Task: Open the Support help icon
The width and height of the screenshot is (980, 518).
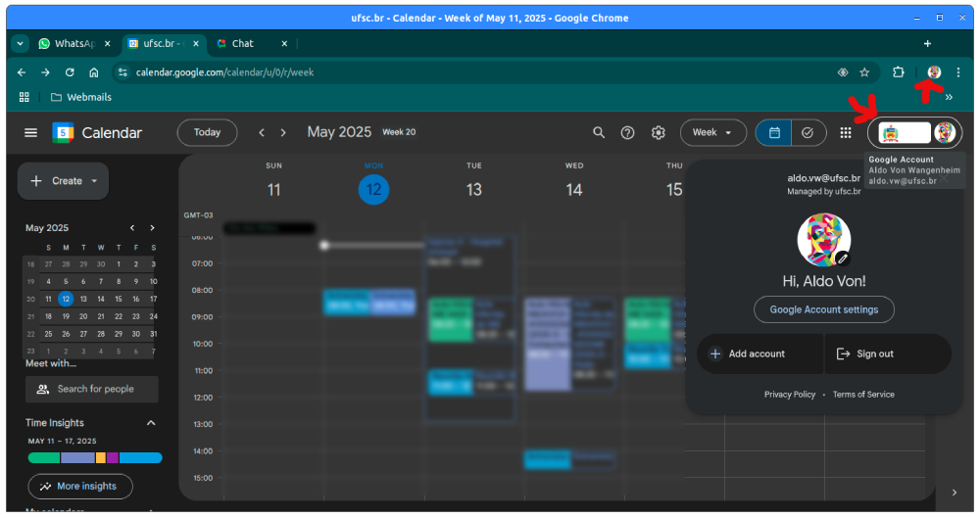Action: tap(628, 133)
